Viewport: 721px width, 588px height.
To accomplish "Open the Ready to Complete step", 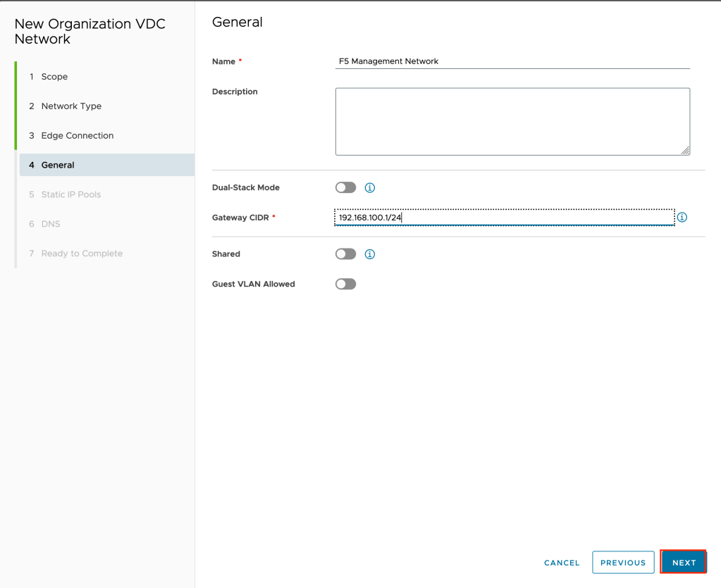I will click(82, 254).
